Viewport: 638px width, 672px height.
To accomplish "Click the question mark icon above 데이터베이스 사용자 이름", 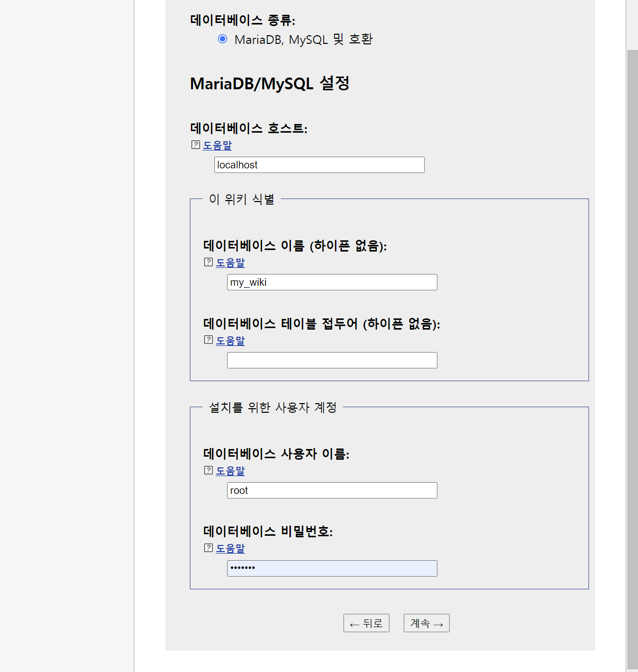I will pos(208,470).
